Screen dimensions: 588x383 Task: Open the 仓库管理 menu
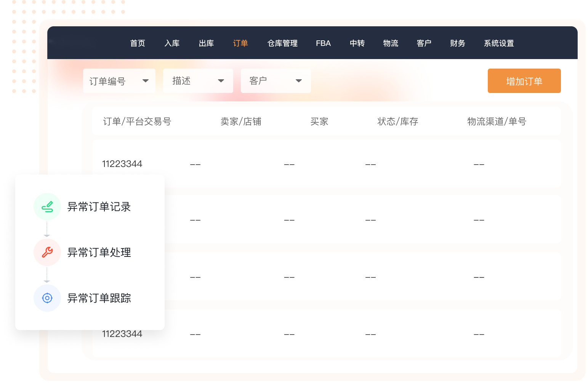click(x=282, y=43)
